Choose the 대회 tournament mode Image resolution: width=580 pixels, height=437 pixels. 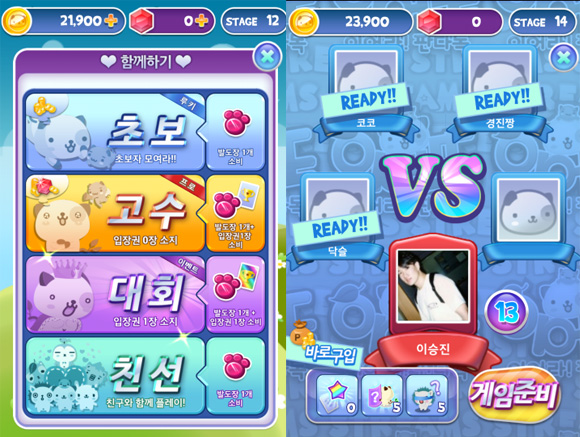[145, 295]
